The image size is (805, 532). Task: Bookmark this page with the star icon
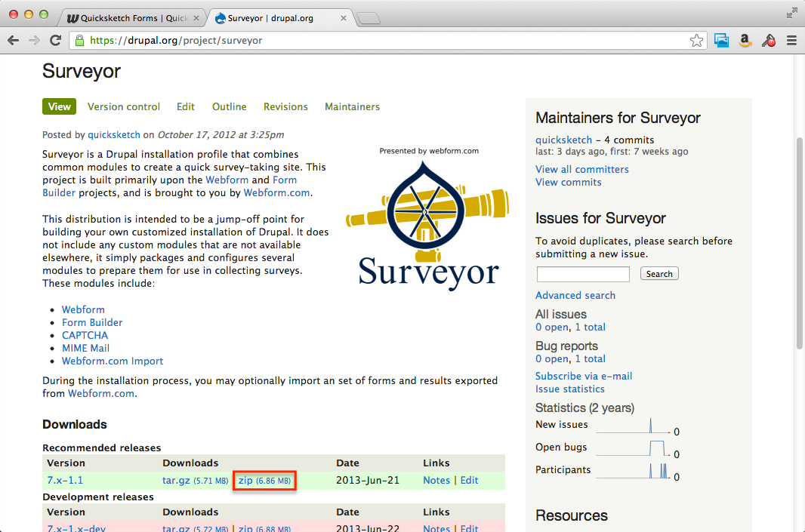696,41
